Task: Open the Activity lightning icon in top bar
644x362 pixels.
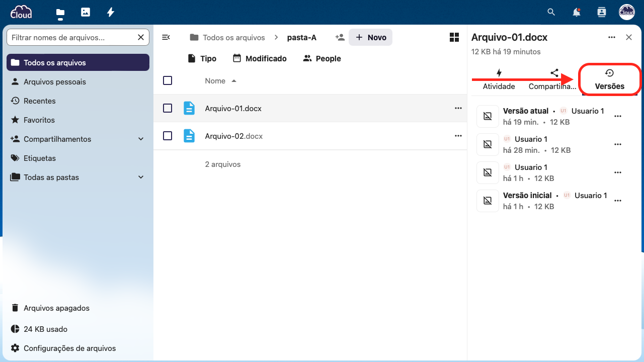Action: (111, 12)
